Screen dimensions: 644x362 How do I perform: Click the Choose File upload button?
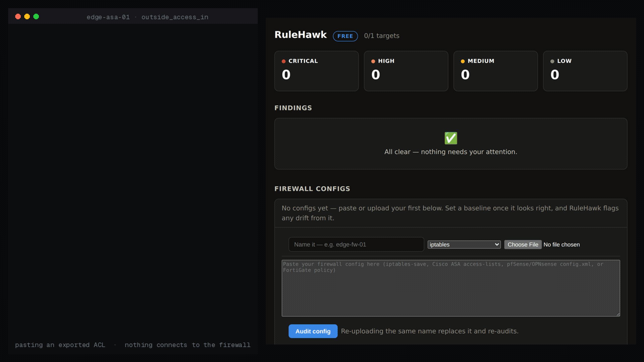coord(523,245)
